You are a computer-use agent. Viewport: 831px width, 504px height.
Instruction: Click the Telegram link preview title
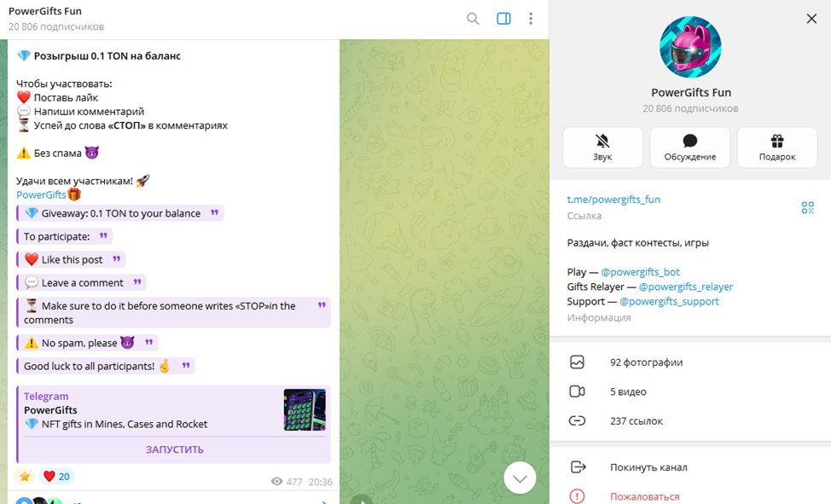(46, 396)
